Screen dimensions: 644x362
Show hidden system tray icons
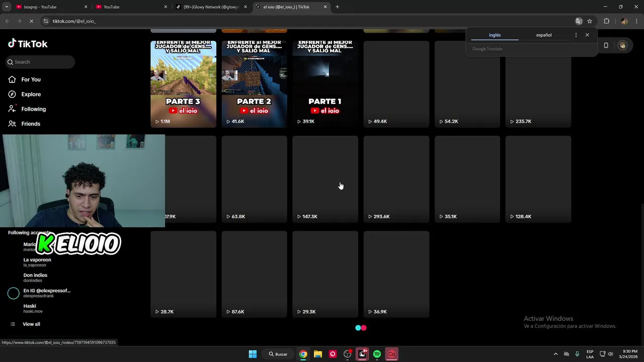tap(555, 354)
